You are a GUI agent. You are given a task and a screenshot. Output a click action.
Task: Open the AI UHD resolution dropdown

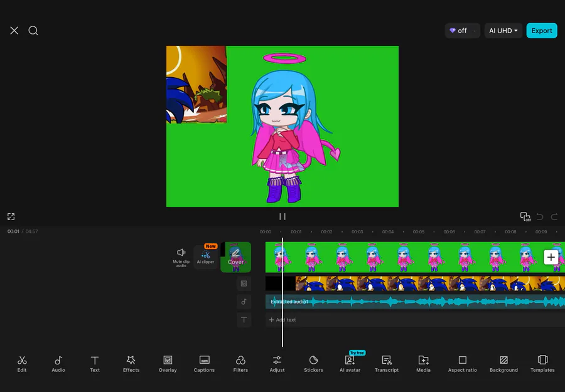pos(503,31)
